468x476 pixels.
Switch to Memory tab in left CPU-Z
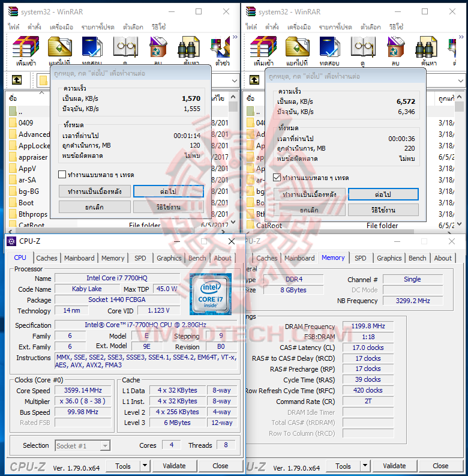(113, 258)
